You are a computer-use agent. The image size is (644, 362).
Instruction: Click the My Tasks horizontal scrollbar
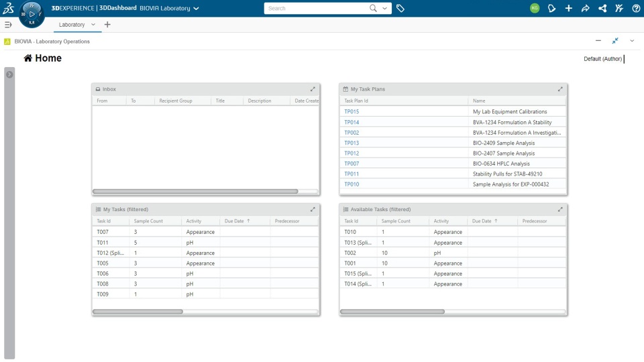click(x=138, y=312)
